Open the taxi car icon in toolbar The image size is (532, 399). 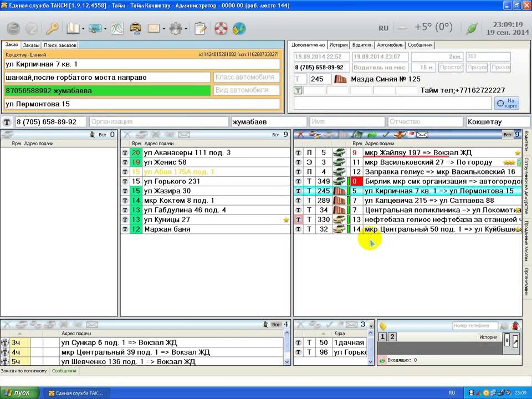[135, 28]
